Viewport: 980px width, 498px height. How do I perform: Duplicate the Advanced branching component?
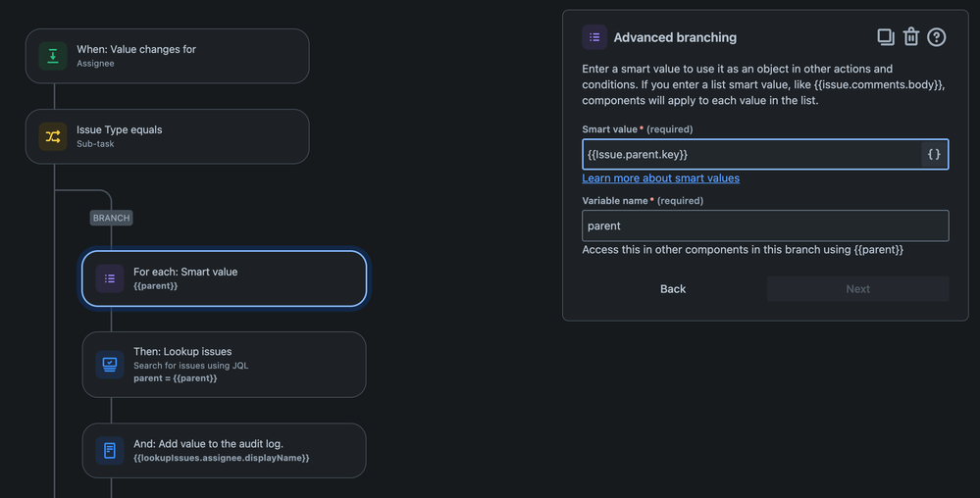(886, 37)
